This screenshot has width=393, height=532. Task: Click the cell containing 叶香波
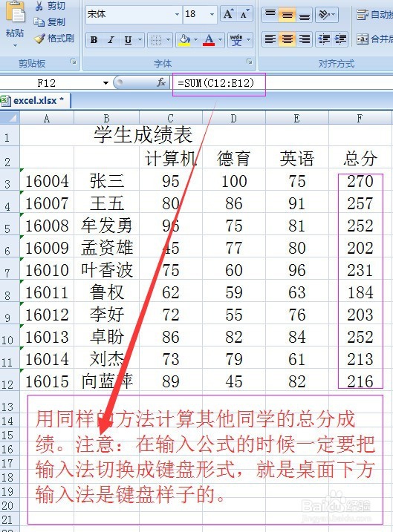[107, 270]
